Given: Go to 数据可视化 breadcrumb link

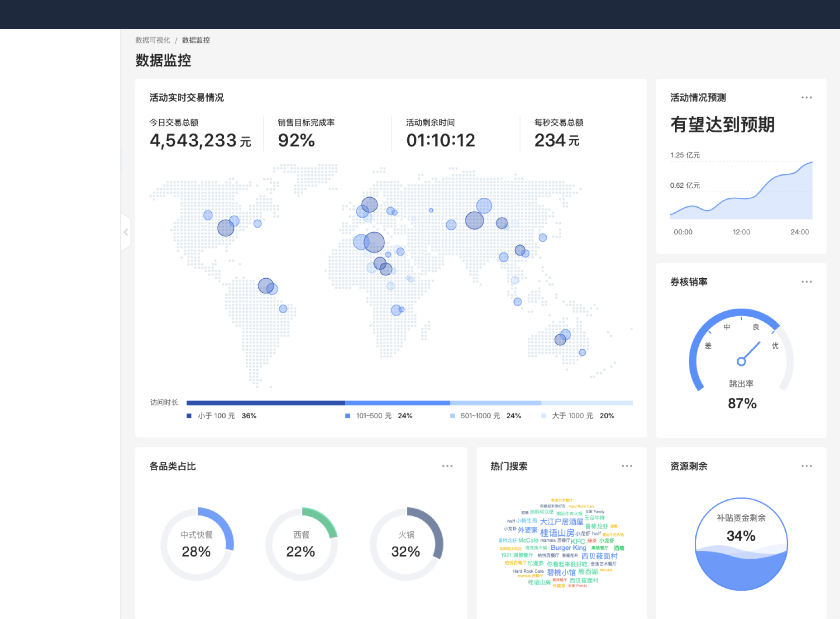Looking at the screenshot, I should coord(153,40).
